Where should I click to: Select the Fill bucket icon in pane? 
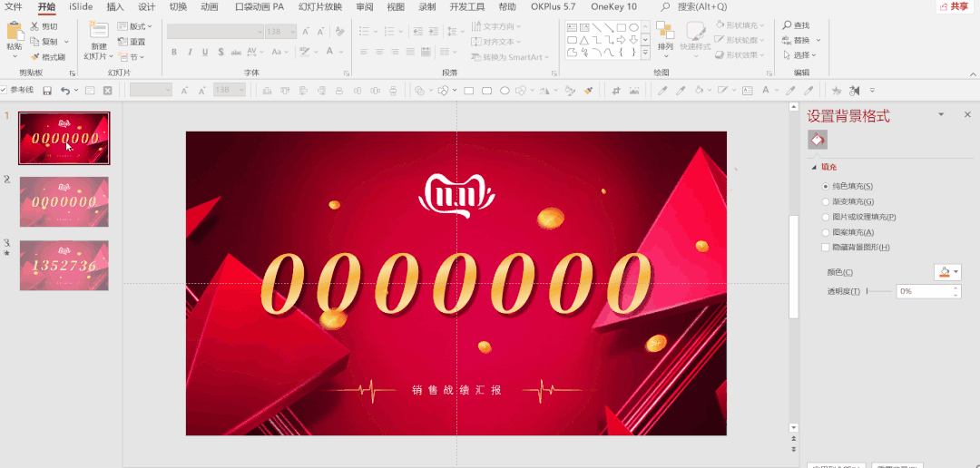(818, 140)
